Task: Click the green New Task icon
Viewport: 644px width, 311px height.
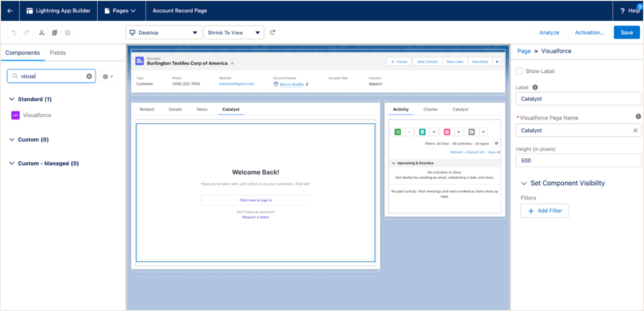Action: 398,132
